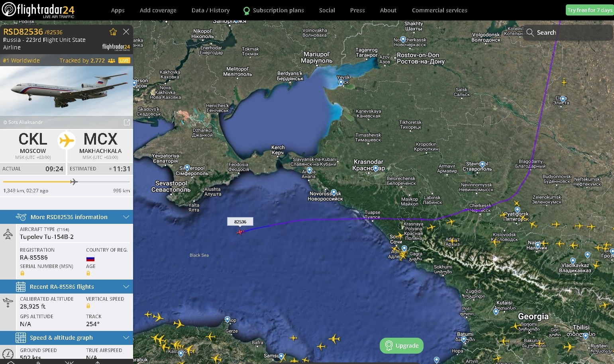Screen dimensions: 614x364
Task: Expand Speed & altitude graph section
Action: pyautogui.click(x=67, y=338)
